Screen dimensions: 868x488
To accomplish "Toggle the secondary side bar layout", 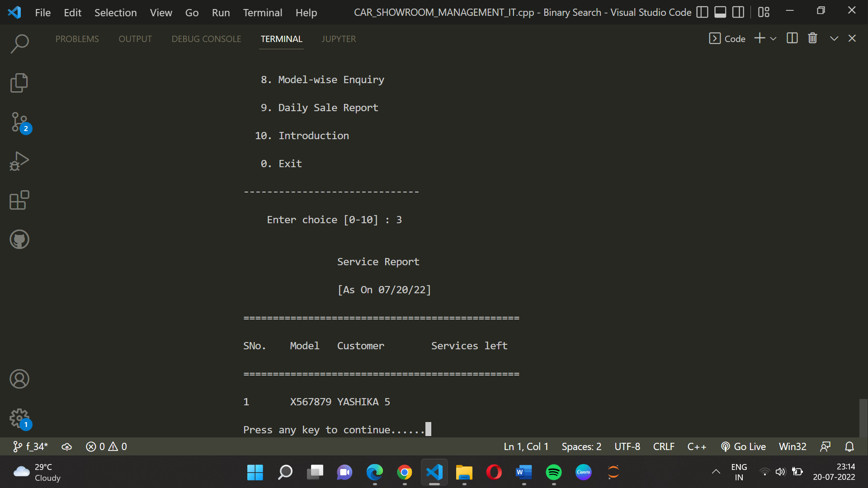I will coord(738,12).
